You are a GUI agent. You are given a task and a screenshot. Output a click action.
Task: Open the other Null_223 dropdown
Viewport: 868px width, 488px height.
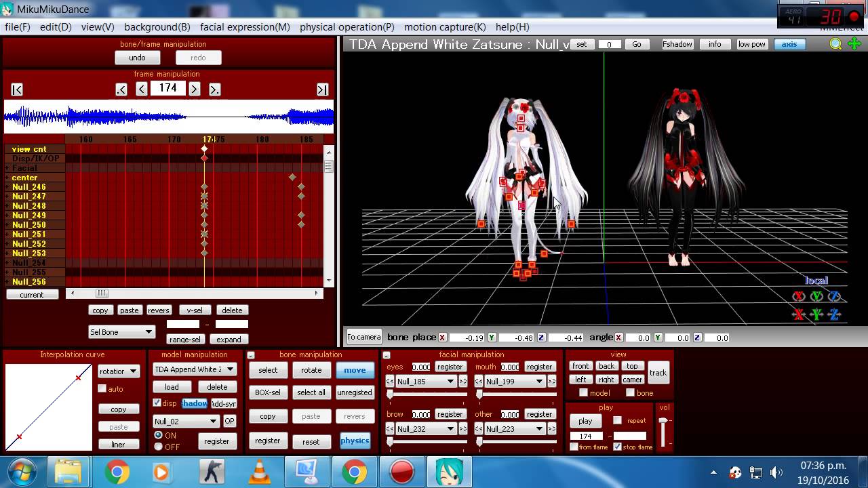pyautogui.click(x=515, y=429)
